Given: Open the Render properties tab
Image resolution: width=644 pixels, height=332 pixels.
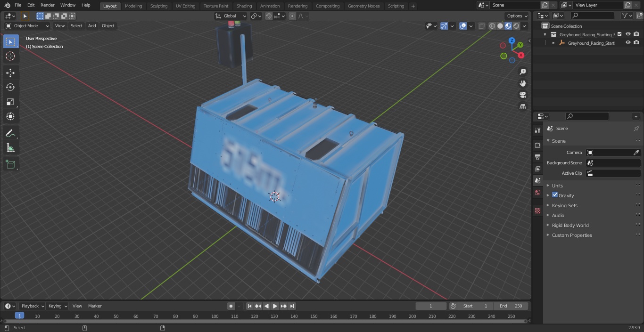Looking at the screenshot, I should tap(537, 145).
